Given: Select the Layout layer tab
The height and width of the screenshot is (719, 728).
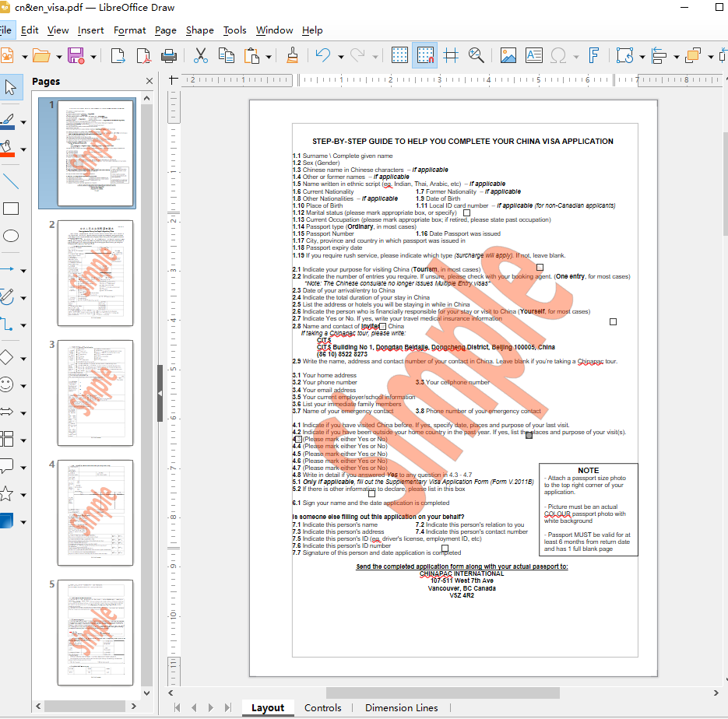Looking at the screenshot, I should click(x=267, y=708).
